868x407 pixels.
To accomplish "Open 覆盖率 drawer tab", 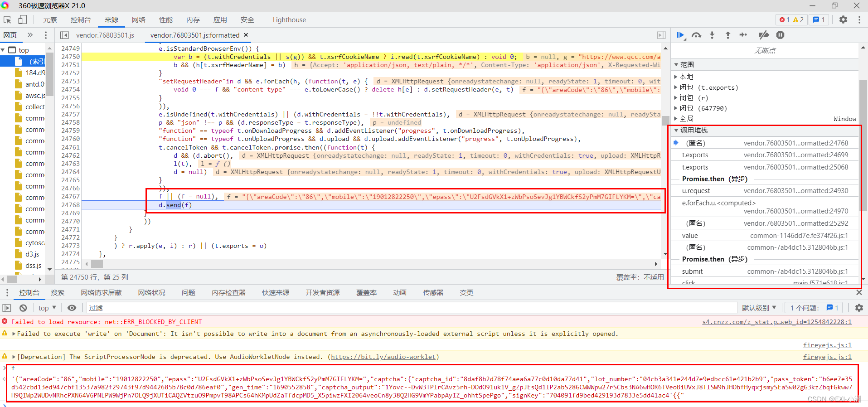I will tap(366, 293).
